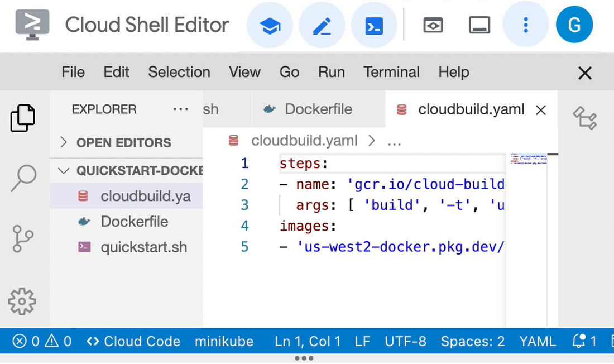Viewport: 614px width, 364px height.
Task: Open the Go menu
Action: [289, 72]
